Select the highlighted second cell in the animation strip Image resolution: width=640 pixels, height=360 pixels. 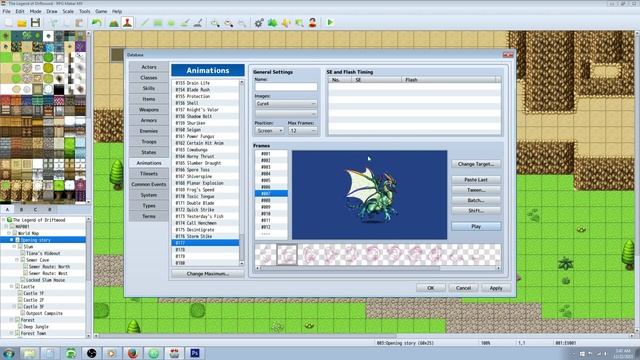coord(287,255)
